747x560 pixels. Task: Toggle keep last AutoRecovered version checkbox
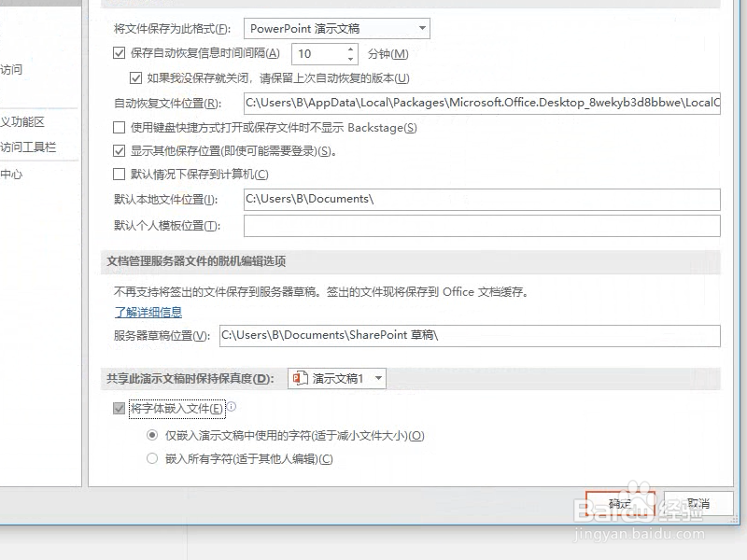coord(135,77)
